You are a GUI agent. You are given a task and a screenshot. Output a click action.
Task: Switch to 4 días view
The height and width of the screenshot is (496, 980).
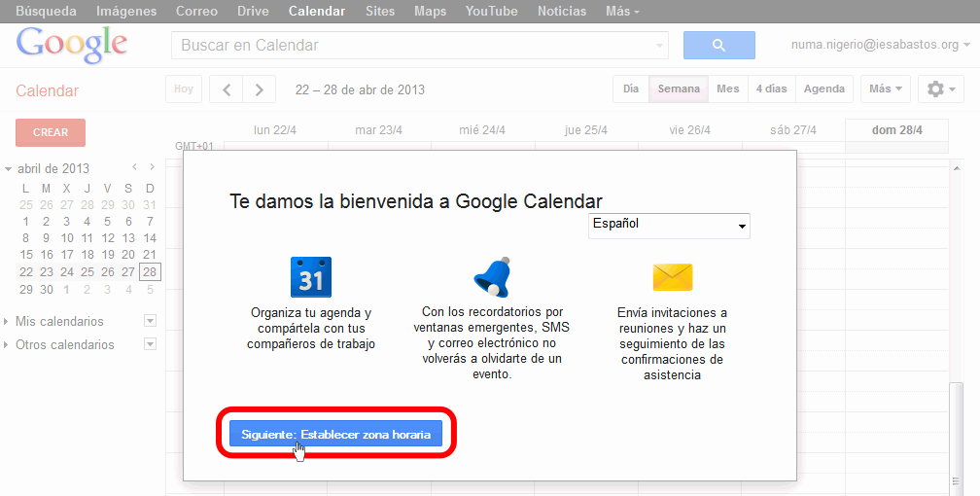pyautogui.click(x=771, y=89)
